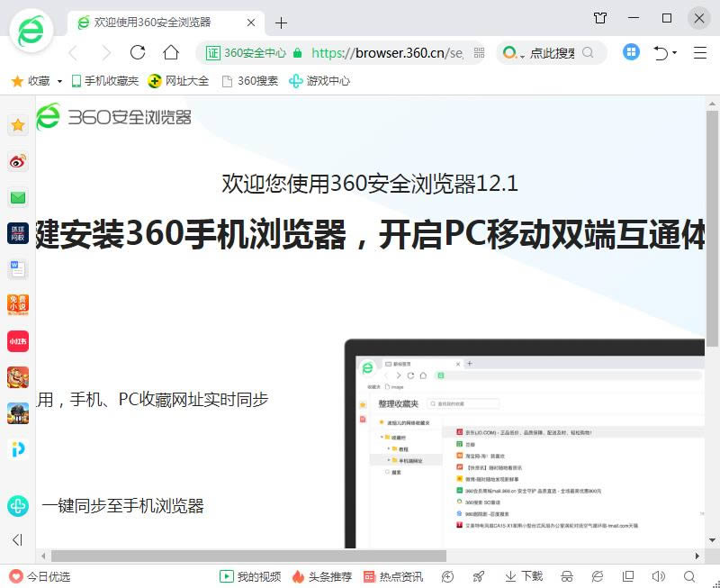
Task: Mute sound via status bar speaker icon
Action: pyautogui.click(x=659, y=576)
